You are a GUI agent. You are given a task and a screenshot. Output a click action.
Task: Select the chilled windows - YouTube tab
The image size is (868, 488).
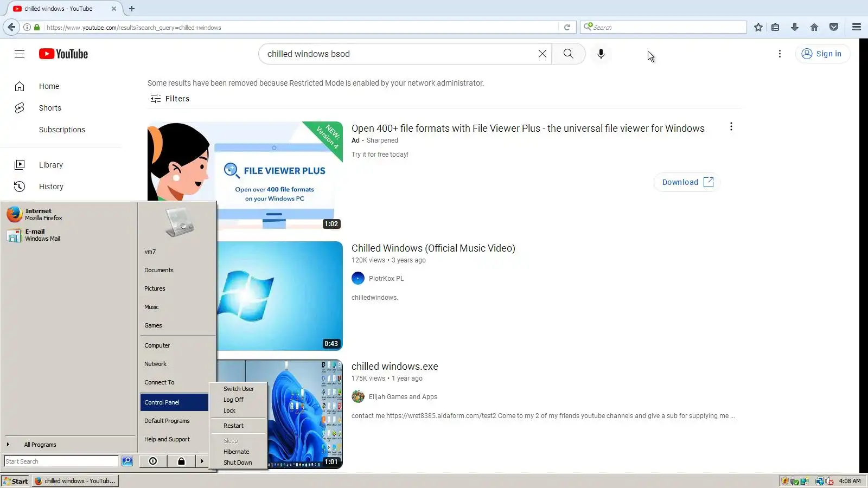click(x=65, y=9)
